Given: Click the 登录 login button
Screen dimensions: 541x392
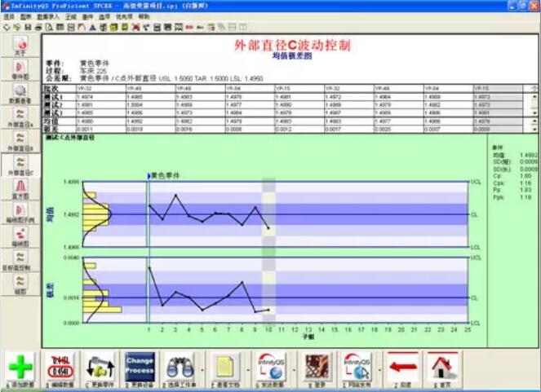Looking at the screenshot, I should (x=317, y=370).
